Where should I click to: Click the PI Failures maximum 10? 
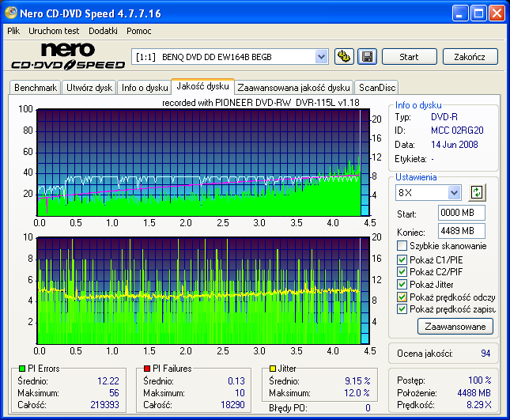point(240,393)
